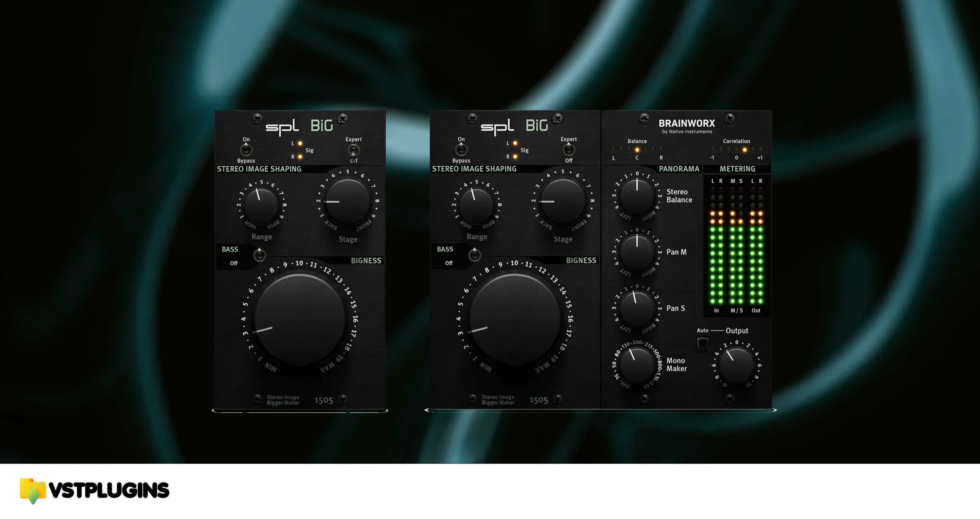Click Stage knob on right SPL BiG

(x=563, y=201)
